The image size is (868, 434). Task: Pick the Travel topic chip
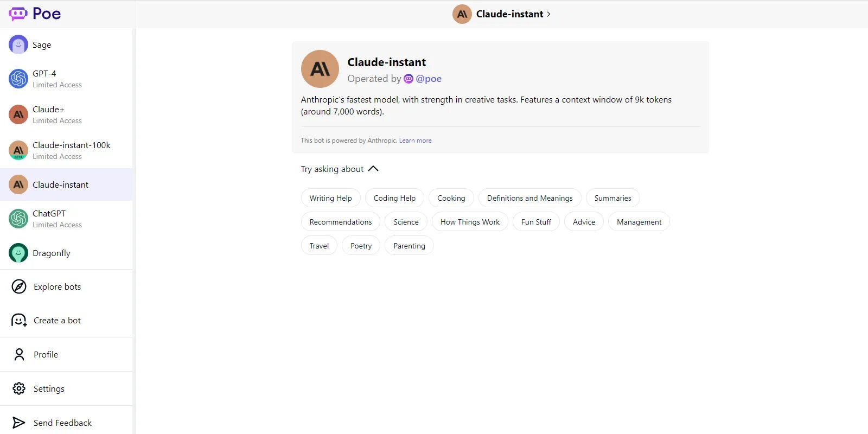point(319,246)
